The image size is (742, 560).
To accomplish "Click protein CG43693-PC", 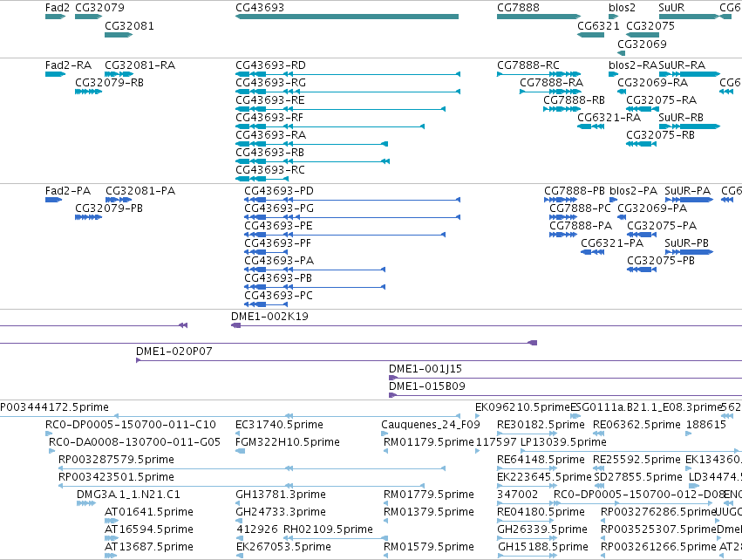I will click(266, 304).
